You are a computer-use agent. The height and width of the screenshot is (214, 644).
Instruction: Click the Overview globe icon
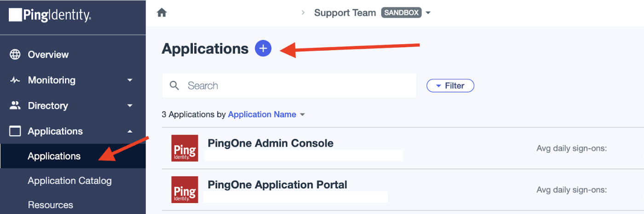[x=15, y=55]
